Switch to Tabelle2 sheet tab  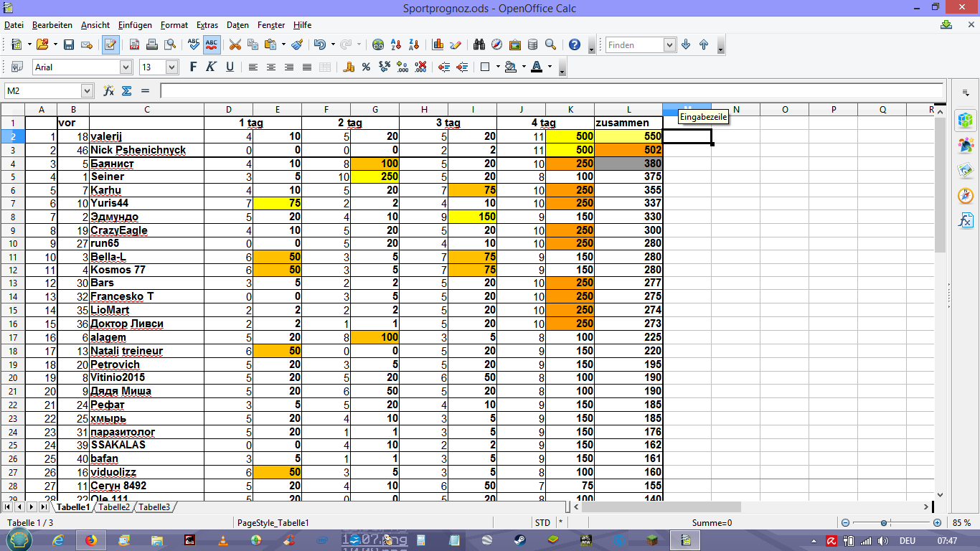tap(115, 507)
